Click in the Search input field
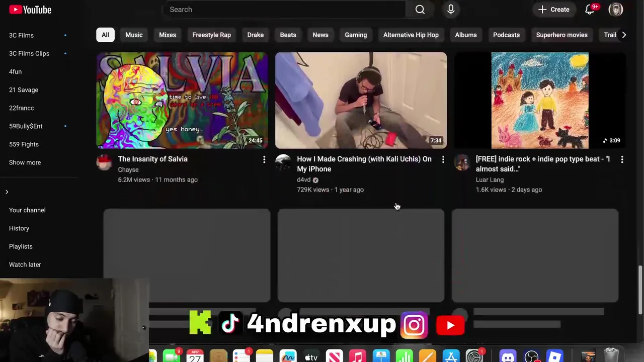The height and width of the screenshot is (362, 644). tap(284, 10)
